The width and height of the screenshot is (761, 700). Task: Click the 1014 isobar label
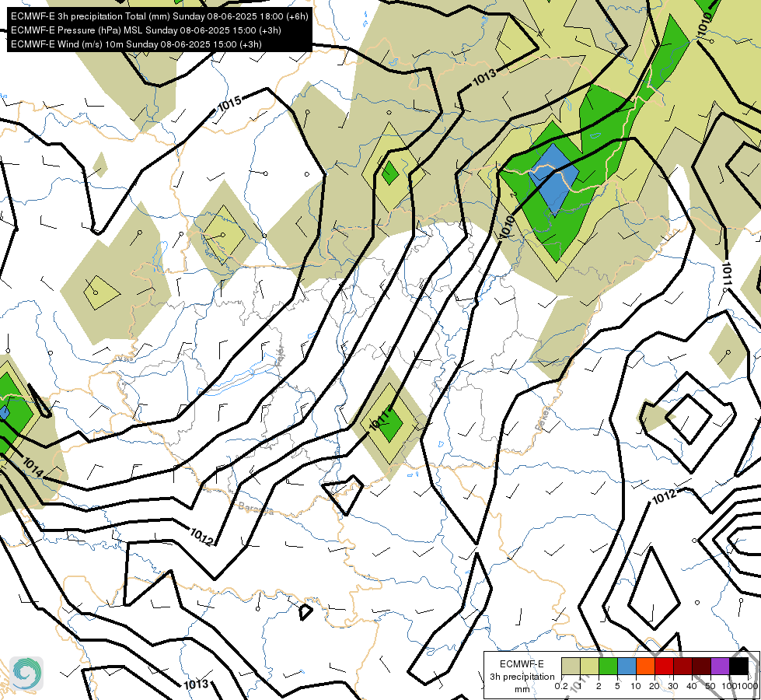pos(33,467)
